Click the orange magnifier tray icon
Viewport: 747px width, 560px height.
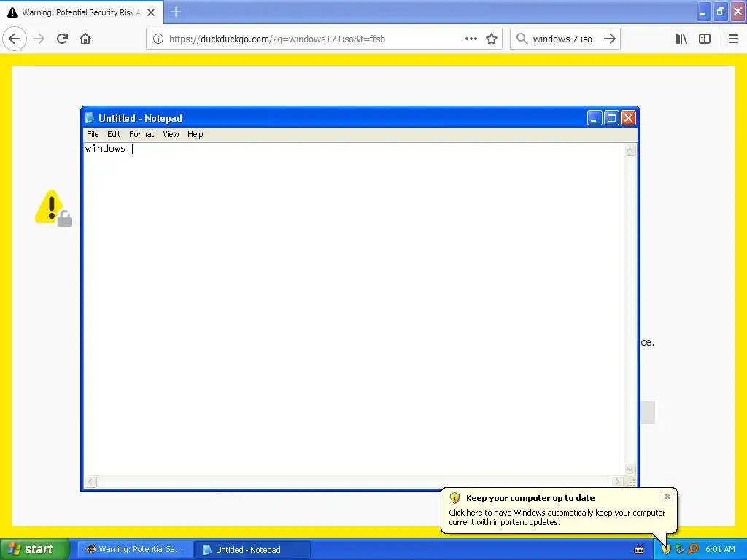pos(693,550)
